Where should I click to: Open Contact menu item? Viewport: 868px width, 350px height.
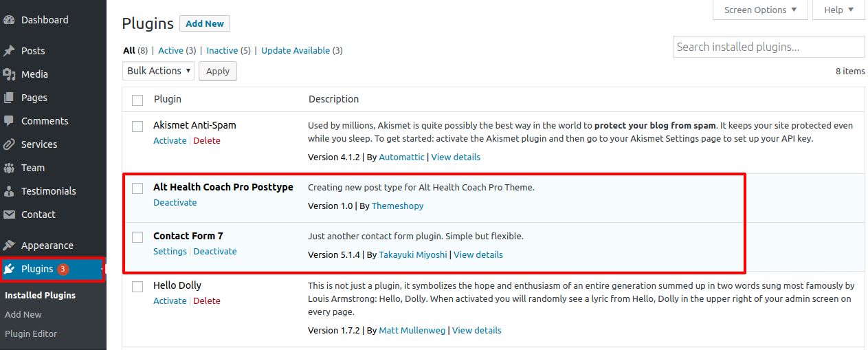38,215
